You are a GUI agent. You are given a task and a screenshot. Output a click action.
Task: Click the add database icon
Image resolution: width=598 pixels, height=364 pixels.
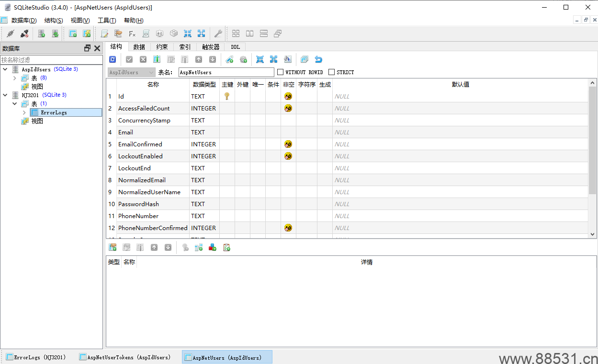[42, 33]
